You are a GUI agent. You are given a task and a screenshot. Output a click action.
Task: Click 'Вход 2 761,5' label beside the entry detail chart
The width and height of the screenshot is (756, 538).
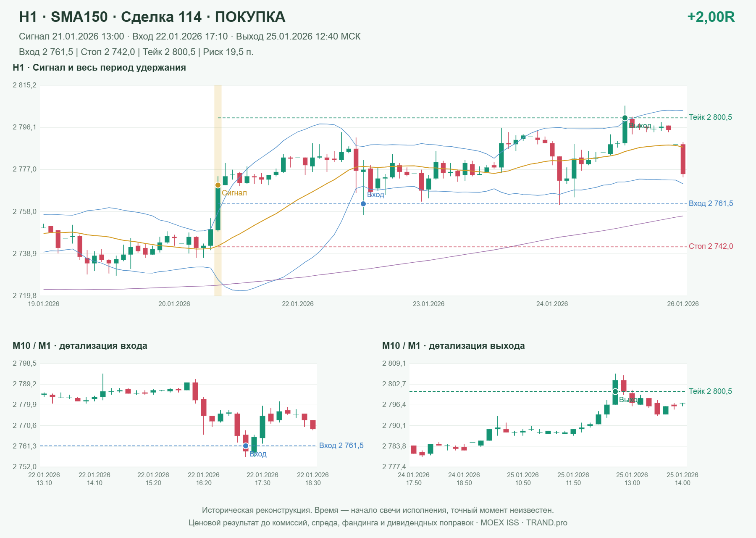click(341, 446)
